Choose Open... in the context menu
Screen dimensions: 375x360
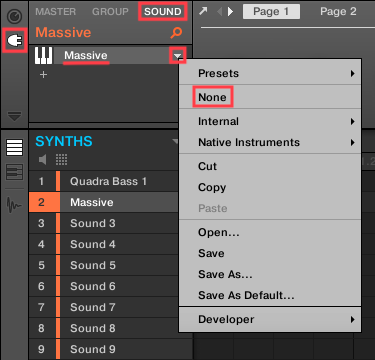[x=270, y=232]
